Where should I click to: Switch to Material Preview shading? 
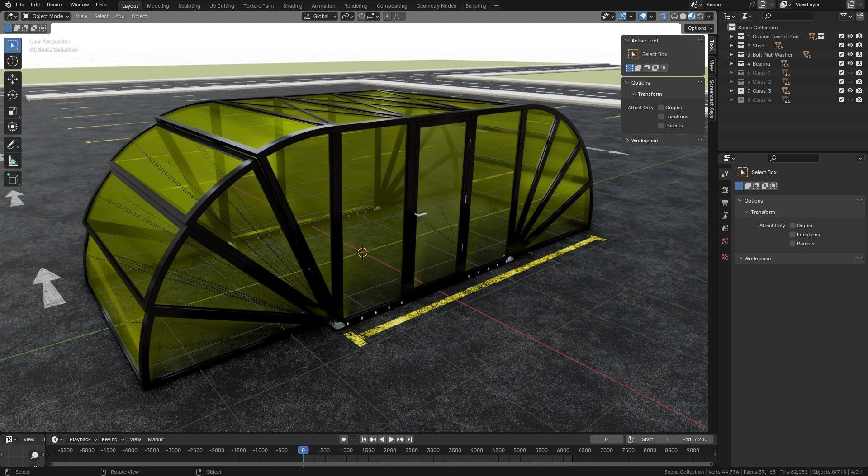click(692, 16)
